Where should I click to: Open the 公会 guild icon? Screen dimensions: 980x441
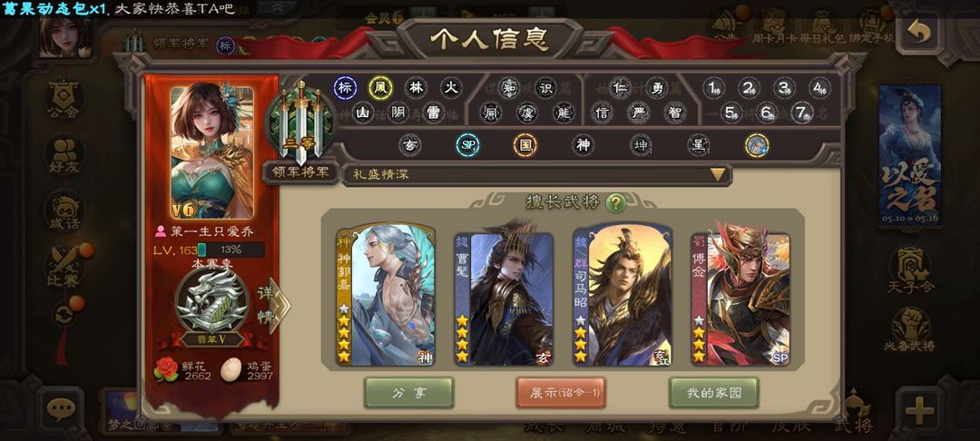[x=64, y=100]
